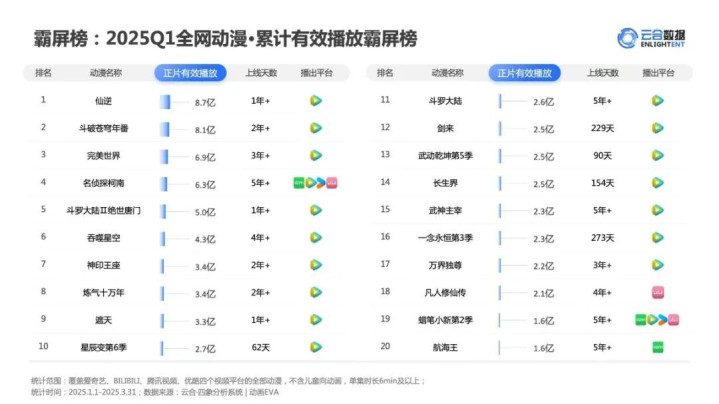Click the anime name 武神主宰
Screen dimensions: 719x404
click(445, 210)
